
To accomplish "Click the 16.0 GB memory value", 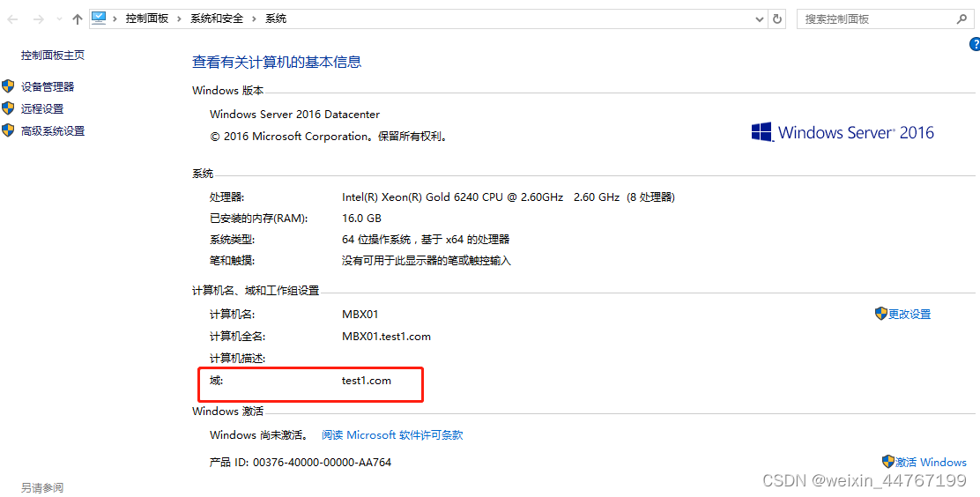I will (361, 219).
